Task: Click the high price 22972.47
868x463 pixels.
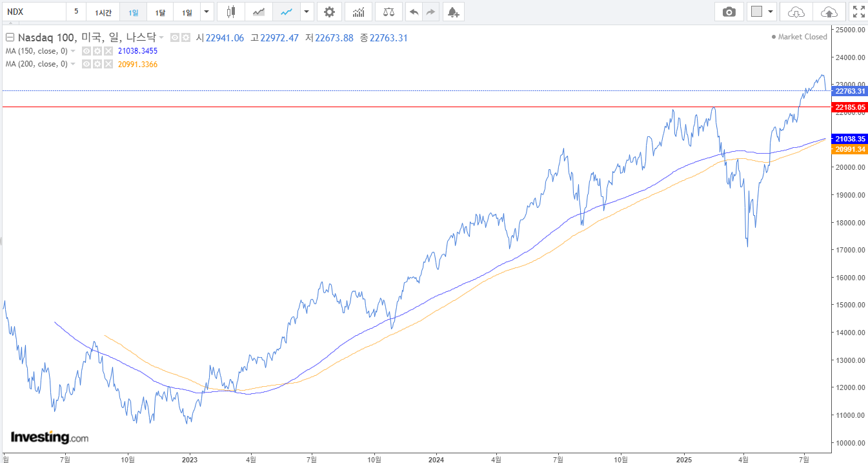Action: [279, 38]
